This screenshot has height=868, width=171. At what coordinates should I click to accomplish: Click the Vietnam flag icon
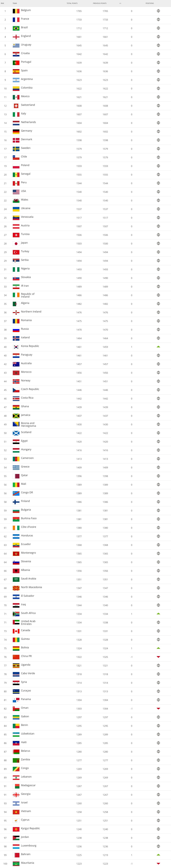click(x=16, y=812)
